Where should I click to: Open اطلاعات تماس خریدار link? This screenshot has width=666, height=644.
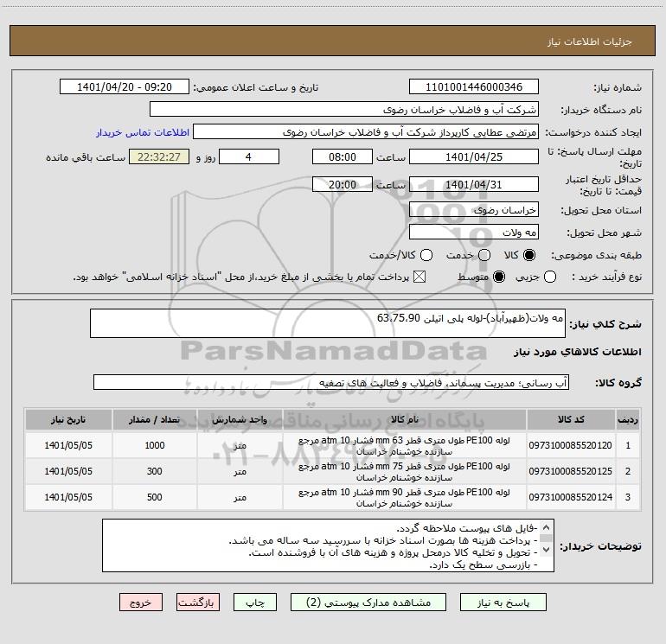click(143, 132)
